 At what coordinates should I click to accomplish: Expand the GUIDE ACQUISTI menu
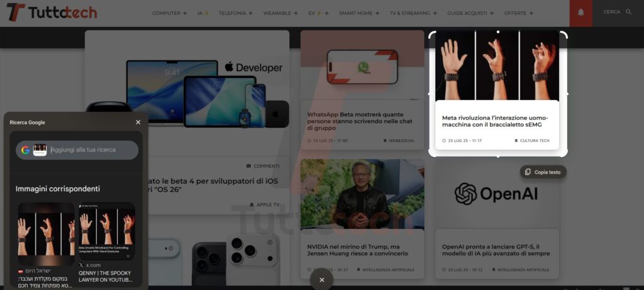pos(470,13)
